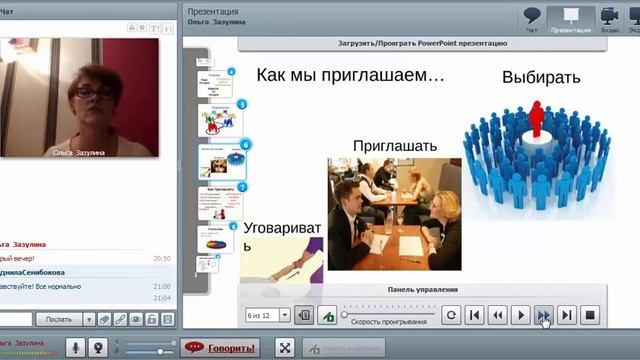
Task: Toggle the webcam button
Action: tap(98, 348)
